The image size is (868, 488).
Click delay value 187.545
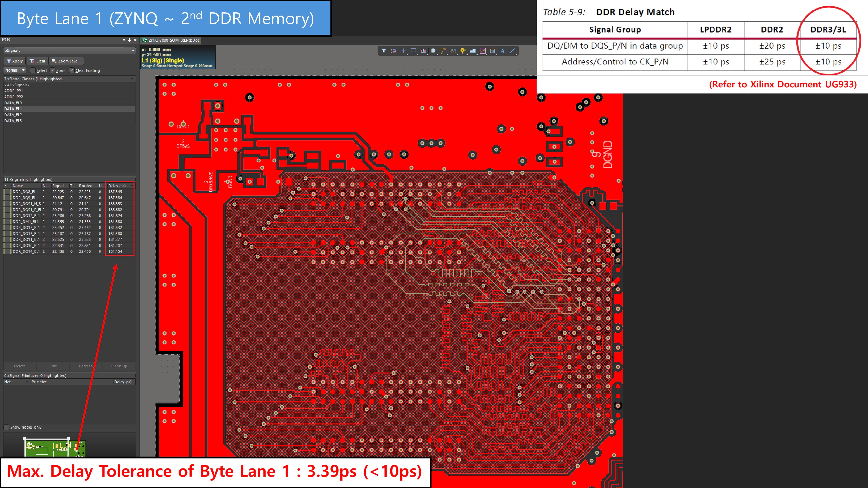[115, 192]
